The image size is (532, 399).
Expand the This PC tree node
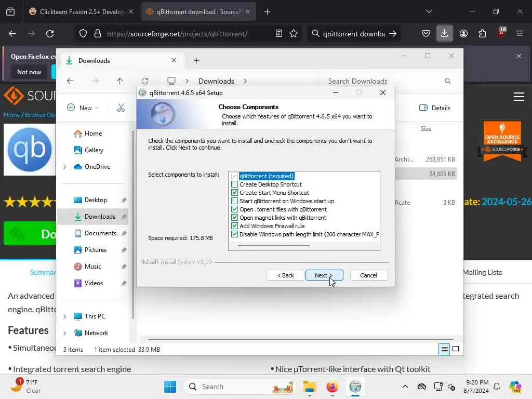pos(65,316)
